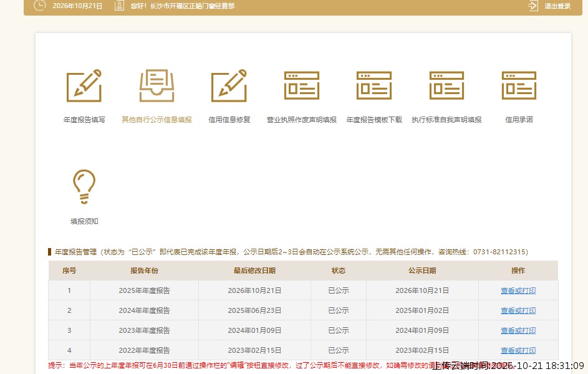Open the 填报须知 lightbulb icon

84,186
